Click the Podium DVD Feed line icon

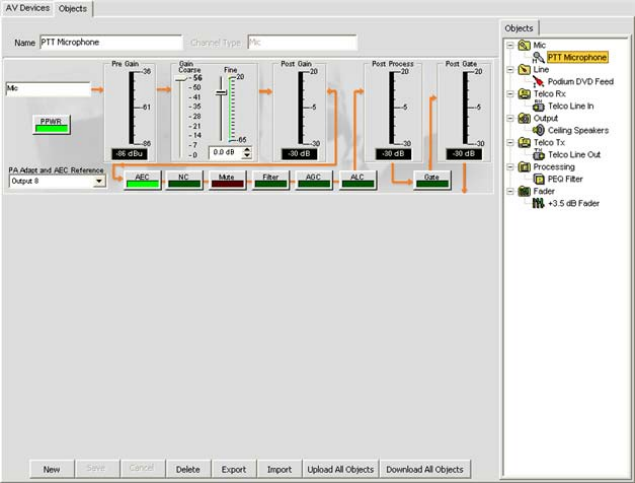(x=537, y=81)
